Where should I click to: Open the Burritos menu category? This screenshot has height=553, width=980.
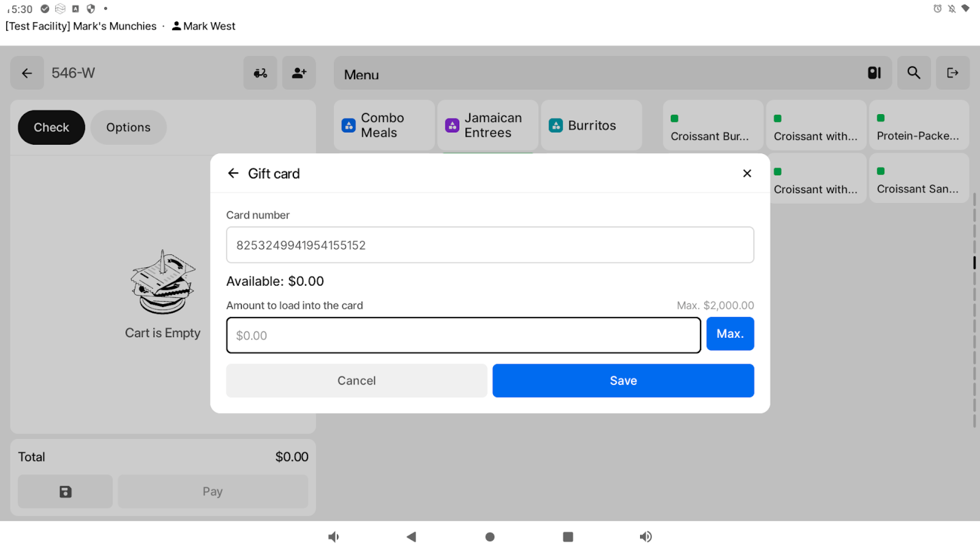(591, 125)
